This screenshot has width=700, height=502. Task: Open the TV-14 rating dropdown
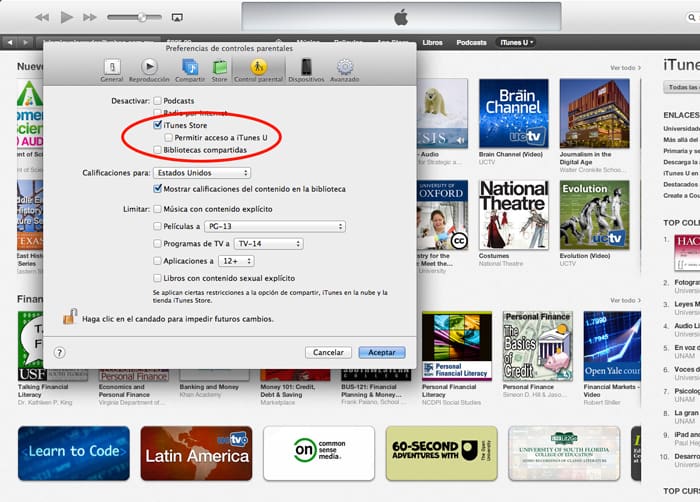(x=268, y=243)
